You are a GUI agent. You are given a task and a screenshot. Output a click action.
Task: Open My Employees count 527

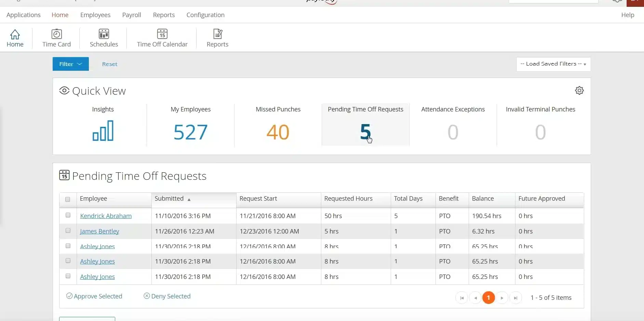tap(190, 132)
